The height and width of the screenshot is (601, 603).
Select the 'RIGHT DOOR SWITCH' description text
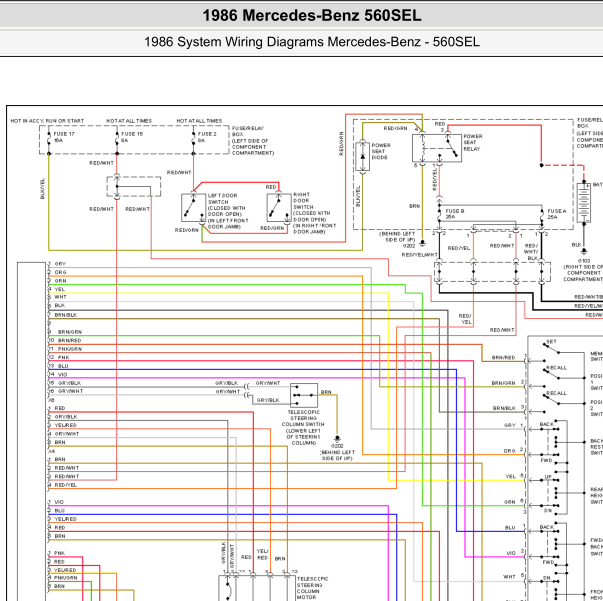[x=314, y=213]
